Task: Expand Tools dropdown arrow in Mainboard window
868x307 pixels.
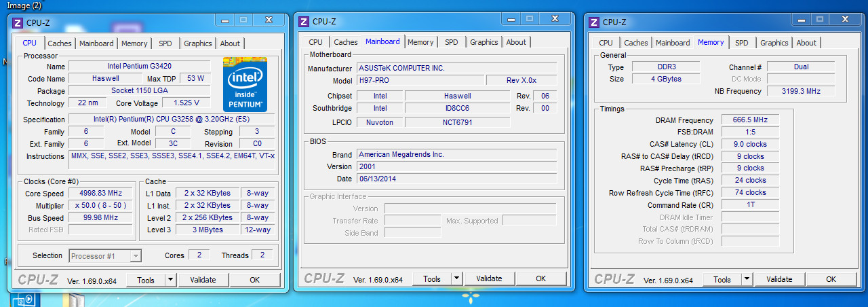Action: [456, 278]
